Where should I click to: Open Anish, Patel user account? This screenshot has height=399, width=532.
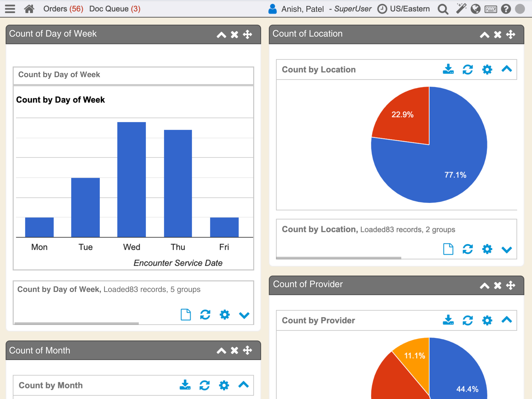pos(303,9)
